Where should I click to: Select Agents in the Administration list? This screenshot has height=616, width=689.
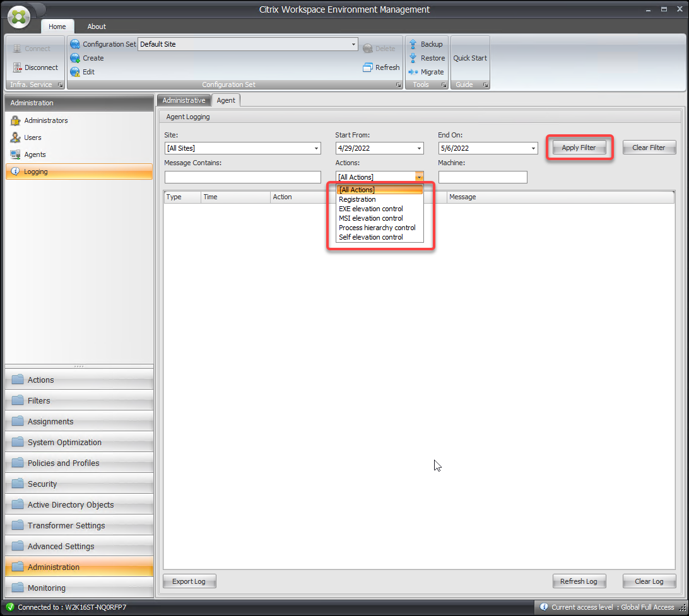click(x=35, y=154)
